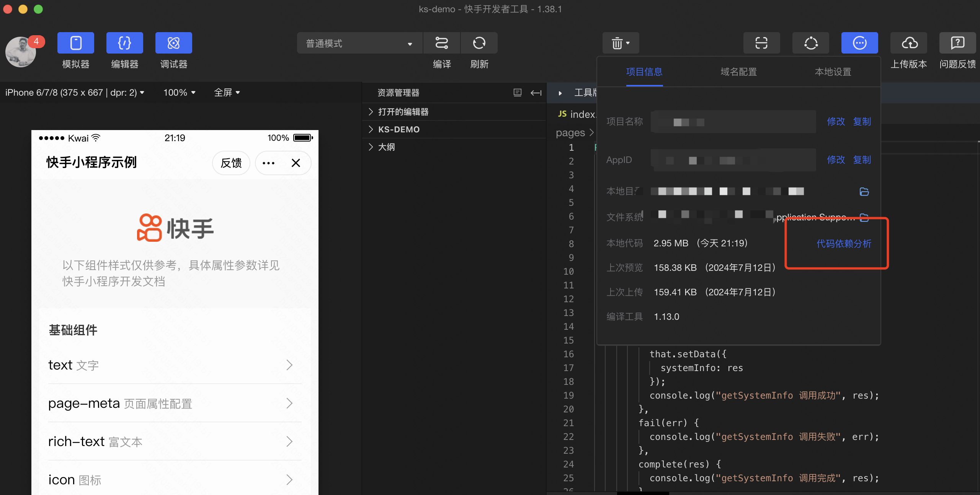
Task: Click 复制 next to AppID
Action: [x=862, y=160]
